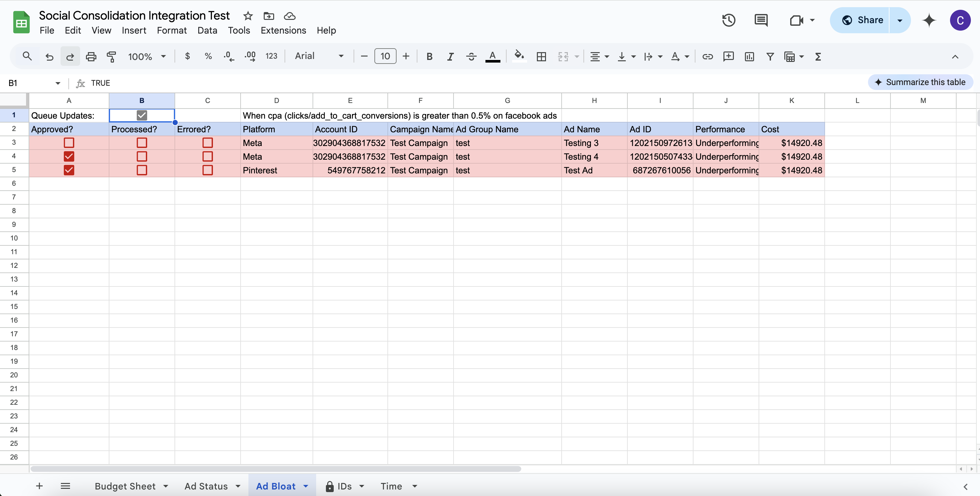Select the paint format tool
980x496 pixels.
pos(111,56)
